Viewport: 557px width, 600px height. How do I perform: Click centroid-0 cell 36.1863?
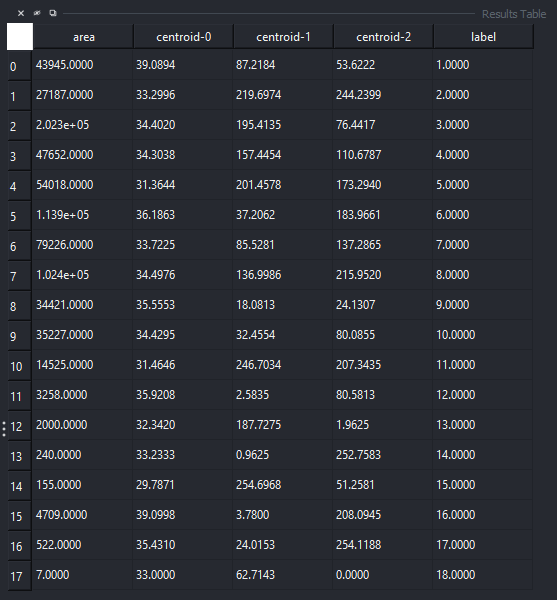coord(183,215)
